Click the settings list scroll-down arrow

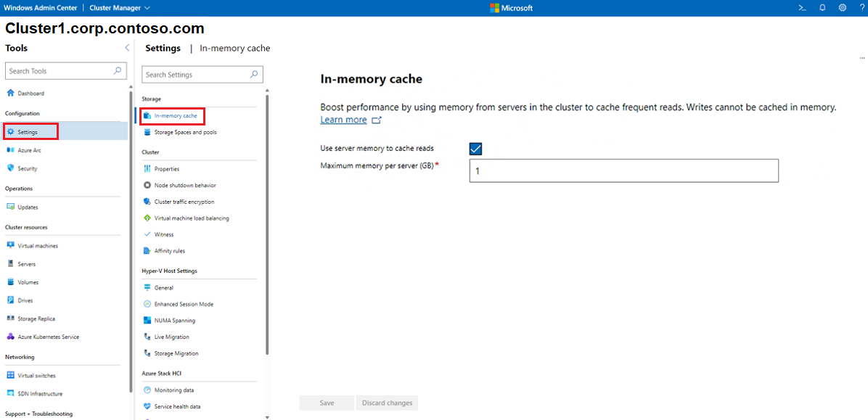[x=267, y=416]
